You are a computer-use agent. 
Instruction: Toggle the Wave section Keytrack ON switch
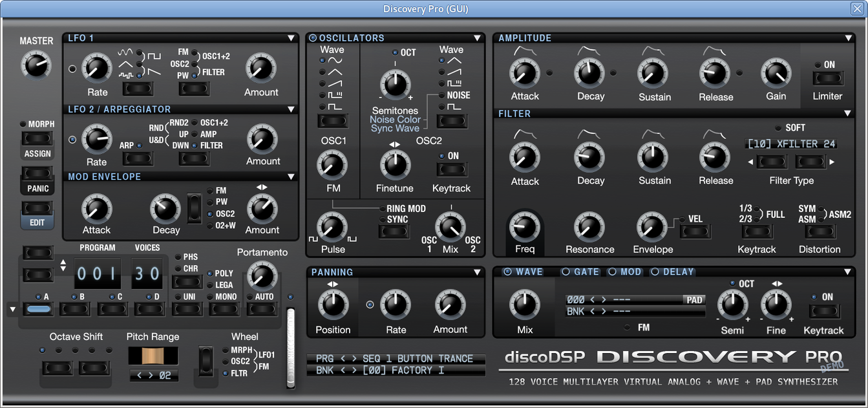click(x=824, y=312)
